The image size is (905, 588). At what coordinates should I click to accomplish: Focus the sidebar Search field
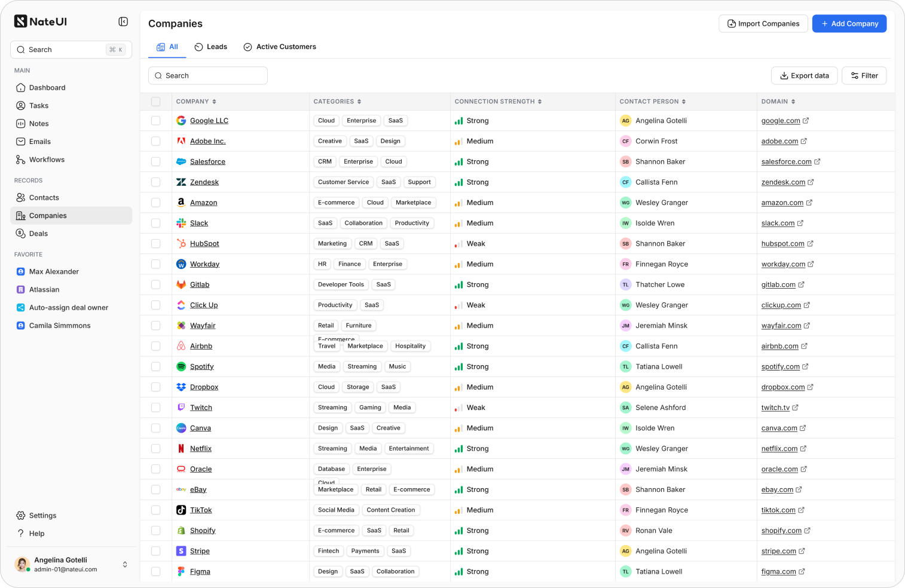(x=71, y=50)
